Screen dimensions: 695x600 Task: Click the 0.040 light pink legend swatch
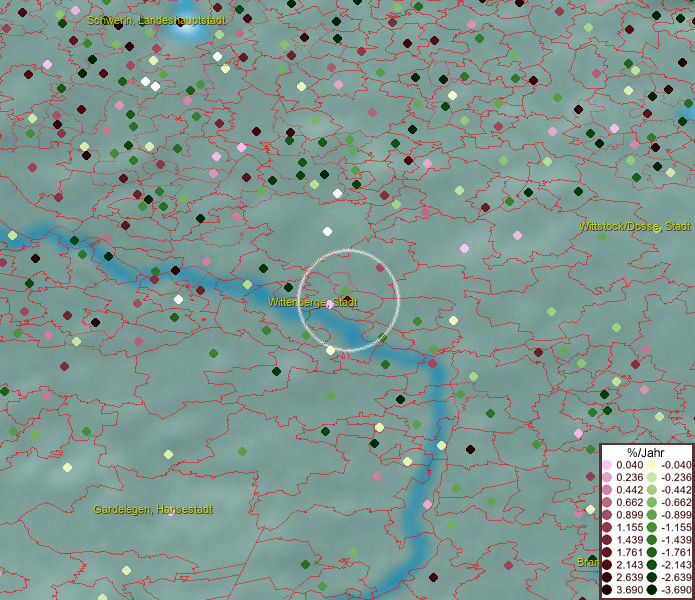607,465
